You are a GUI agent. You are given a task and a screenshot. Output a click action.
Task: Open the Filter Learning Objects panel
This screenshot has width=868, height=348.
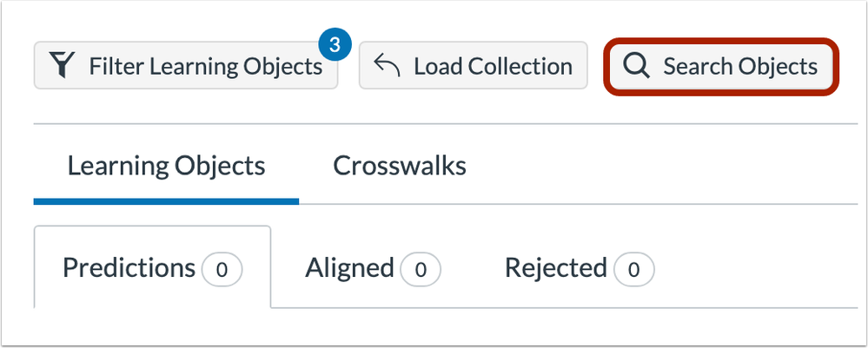[186, 66]
